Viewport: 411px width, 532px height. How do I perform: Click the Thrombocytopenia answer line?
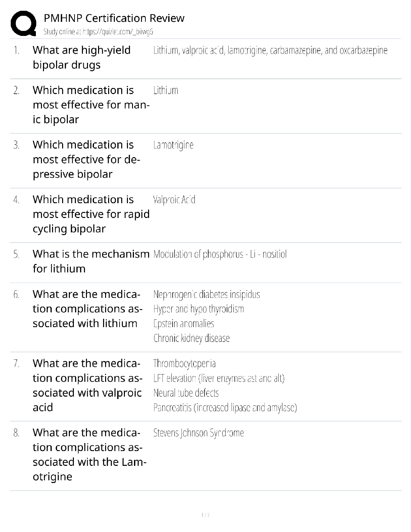pos(184,364)
